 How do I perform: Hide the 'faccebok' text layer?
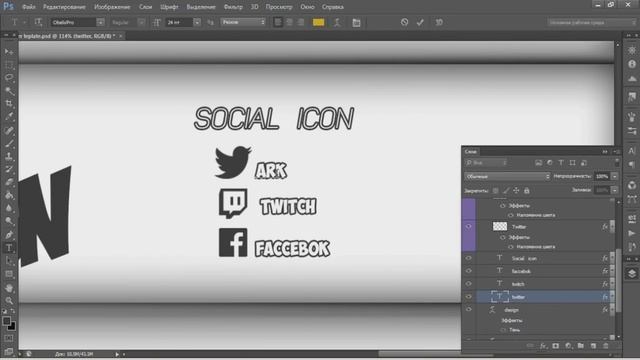[469, 271]
